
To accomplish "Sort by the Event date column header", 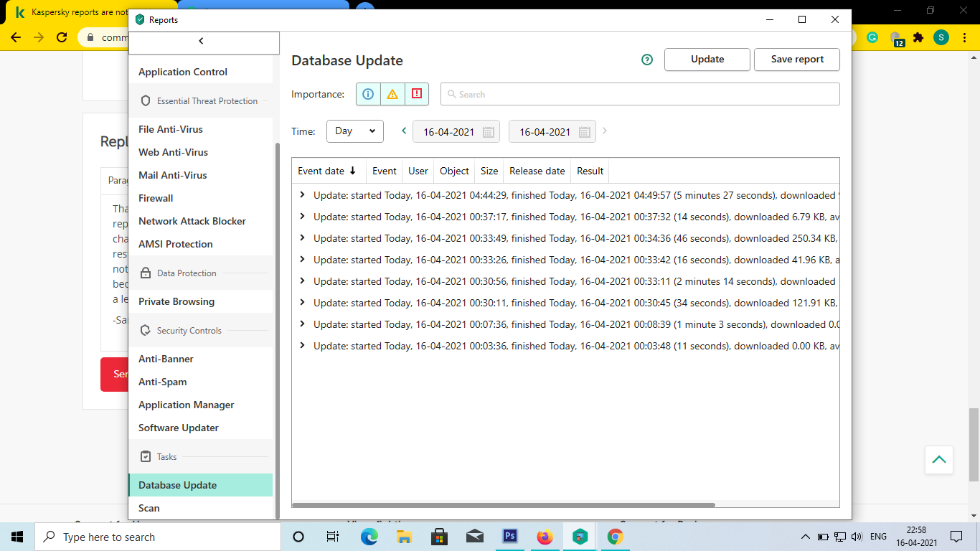I will [329, 171].
